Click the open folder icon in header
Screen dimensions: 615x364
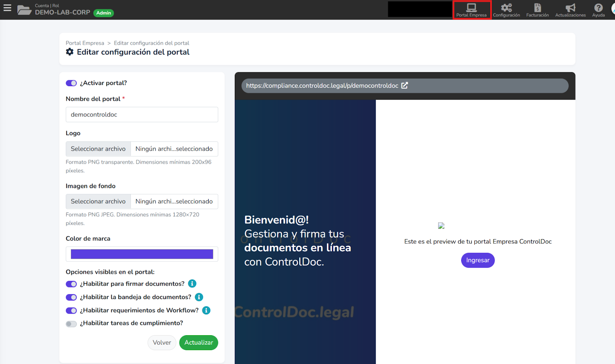tap(24, 10)
